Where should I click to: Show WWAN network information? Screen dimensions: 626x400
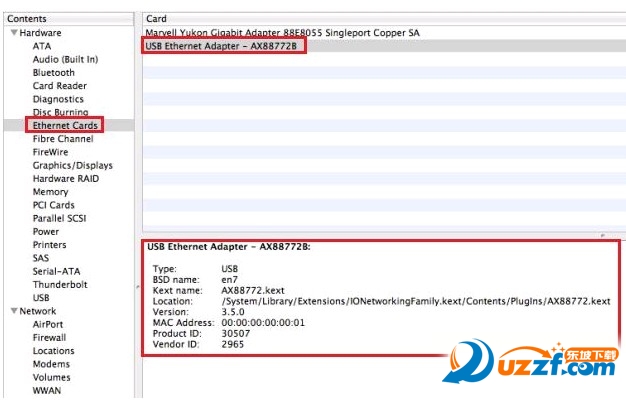[47, 391]
